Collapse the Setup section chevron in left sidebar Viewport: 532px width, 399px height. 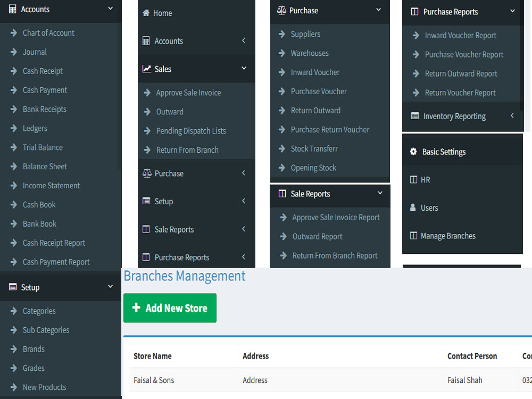(x=110, y=287)
